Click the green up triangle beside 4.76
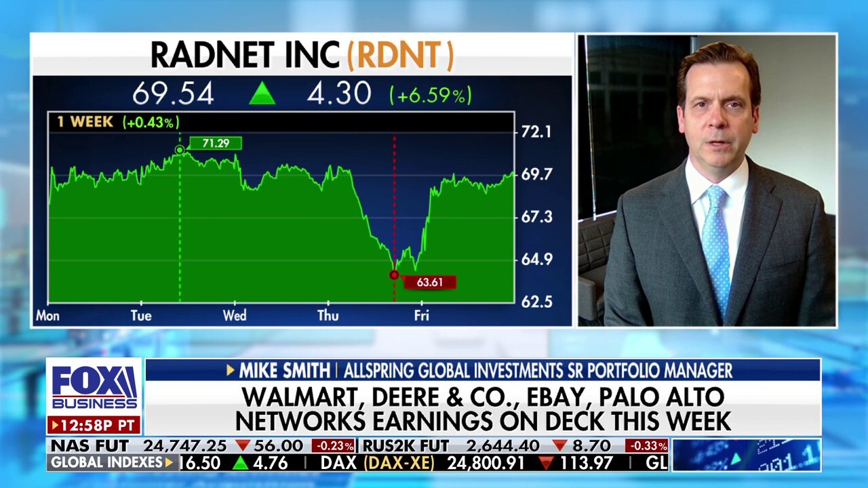 (240, 463)
